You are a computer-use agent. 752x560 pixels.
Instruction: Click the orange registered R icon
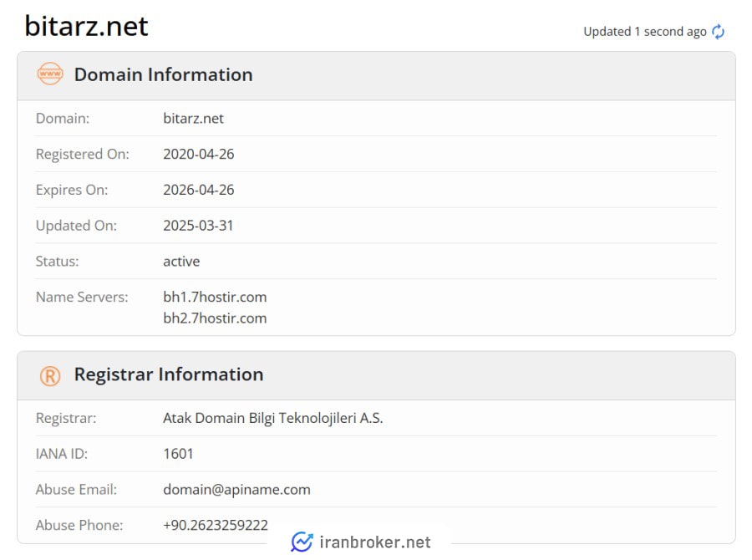[x=50, y=376]
